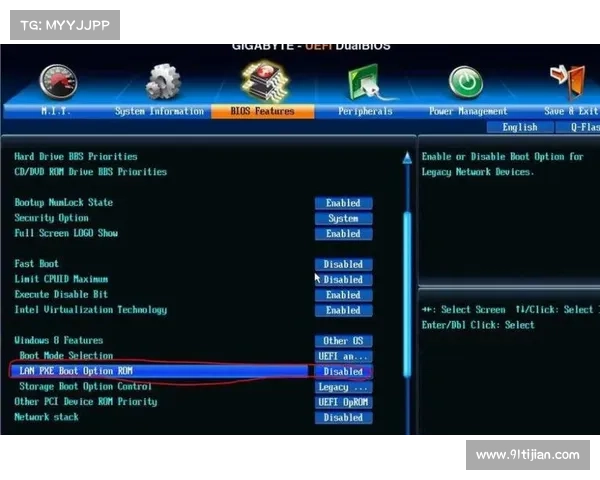The height and width of the screenshot is (480, 600).
Task: Toggle Execute Disable Bit Enabled value
Action: tap(343, 295)
